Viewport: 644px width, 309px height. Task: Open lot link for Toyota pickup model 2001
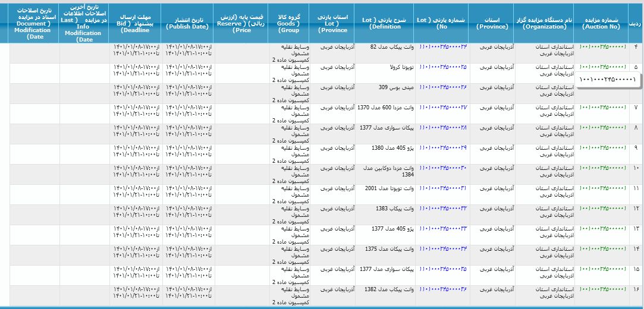click(x=443, y=188)
